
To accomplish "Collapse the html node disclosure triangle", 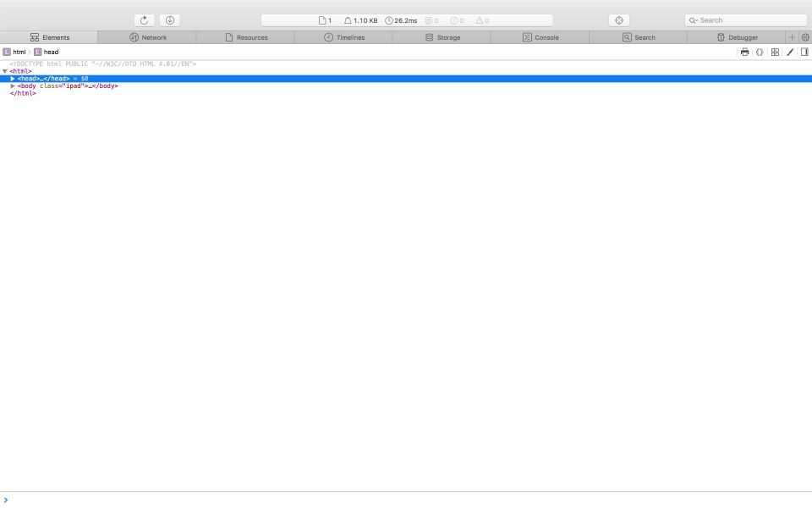I will pos(5,71).
